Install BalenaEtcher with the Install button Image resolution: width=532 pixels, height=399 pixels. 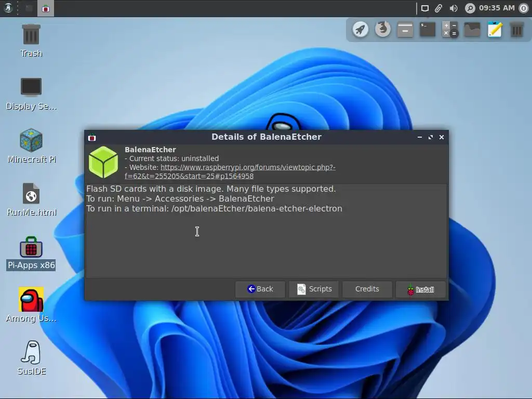click(421, 289)
